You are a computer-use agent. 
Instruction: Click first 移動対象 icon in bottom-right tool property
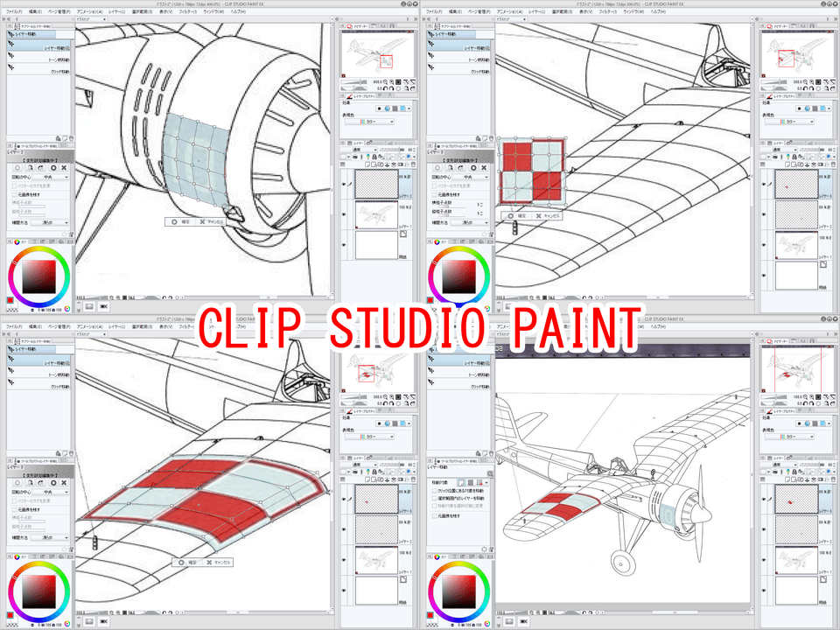tap(461, 482)
